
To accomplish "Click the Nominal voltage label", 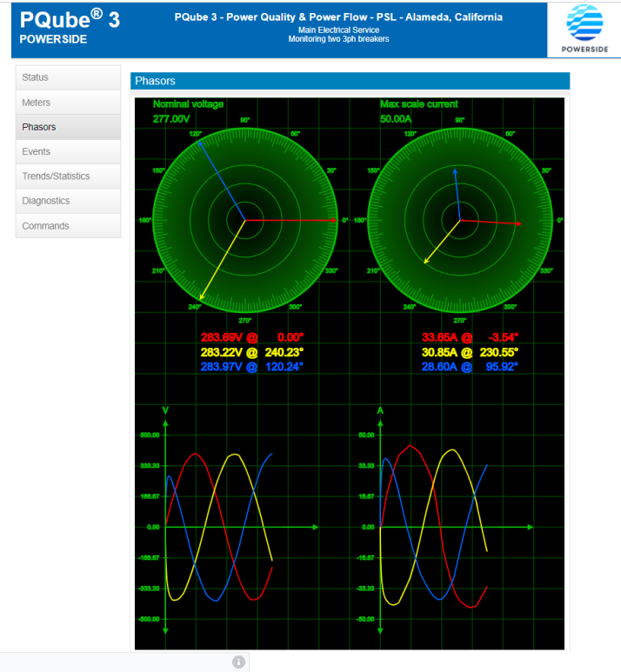I will (x=188, y=104).
